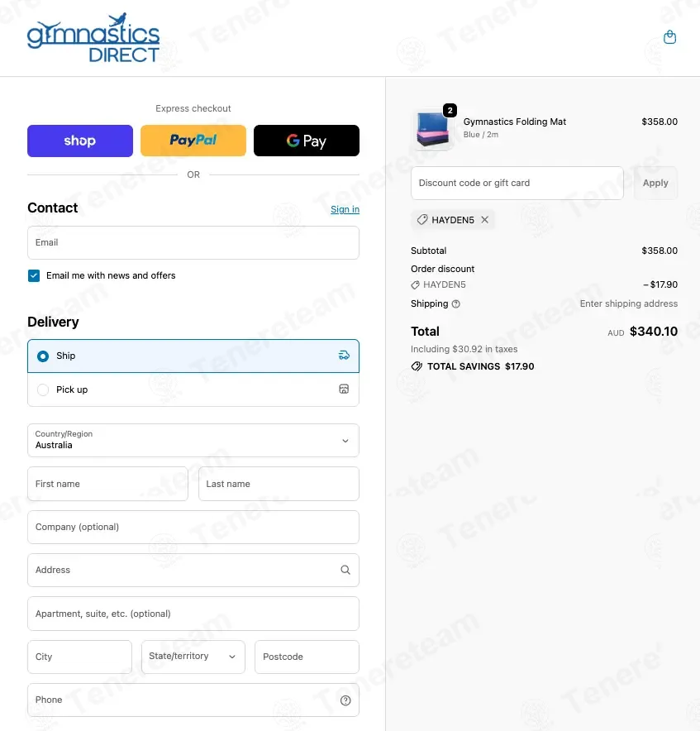Screen dimensions: 700x731
Task: Remove the HAYDEN5 discount code tag
Action: pyautogui.click(x=485, y=220)
